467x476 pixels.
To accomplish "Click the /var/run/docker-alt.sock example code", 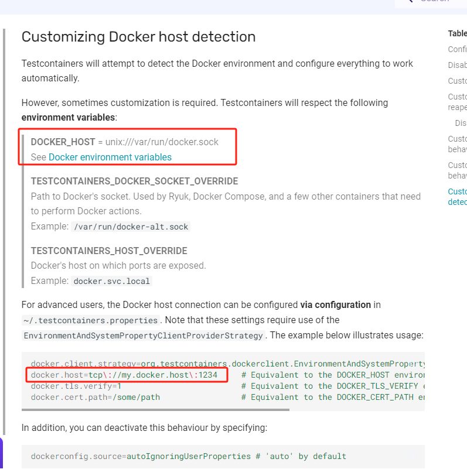I will pos(131,227).
